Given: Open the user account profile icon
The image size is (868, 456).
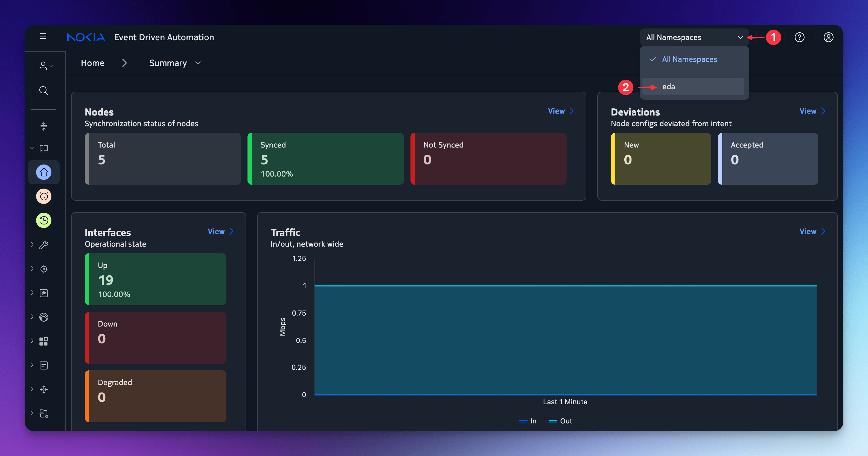Looking at the screenshot, I should point(828,37).
